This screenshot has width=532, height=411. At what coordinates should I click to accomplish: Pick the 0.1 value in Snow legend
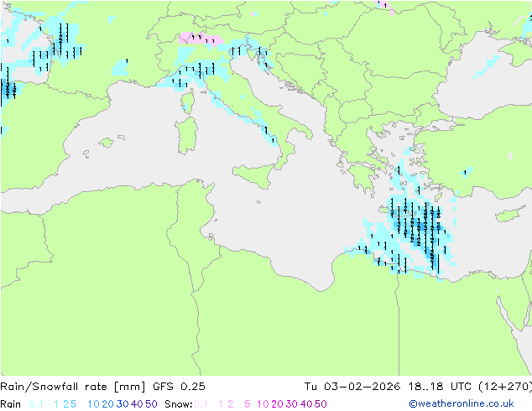coord(201,404)
